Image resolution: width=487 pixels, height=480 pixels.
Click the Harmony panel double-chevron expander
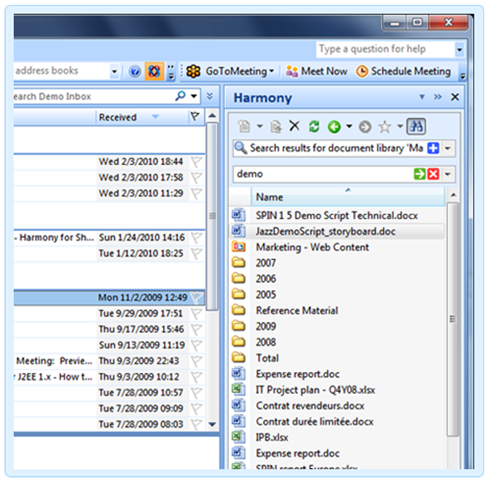[x=438, y=97]
